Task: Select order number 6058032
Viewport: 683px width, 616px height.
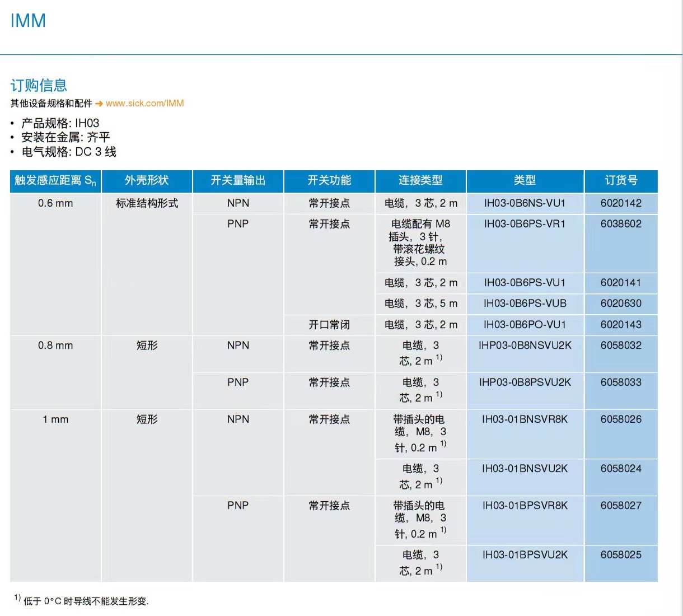Action: tap(621, 346)
